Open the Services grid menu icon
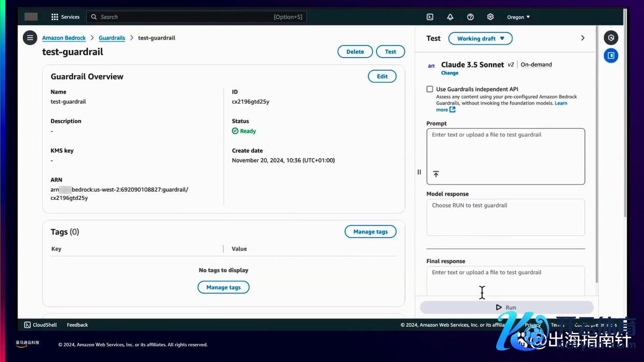The image size is (644, 362). click(x=55, y=17)
